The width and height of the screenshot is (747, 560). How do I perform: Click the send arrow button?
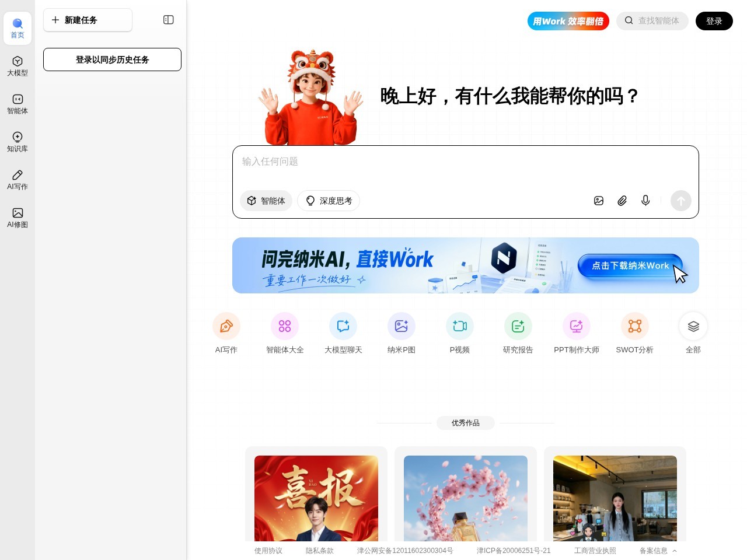681,201
